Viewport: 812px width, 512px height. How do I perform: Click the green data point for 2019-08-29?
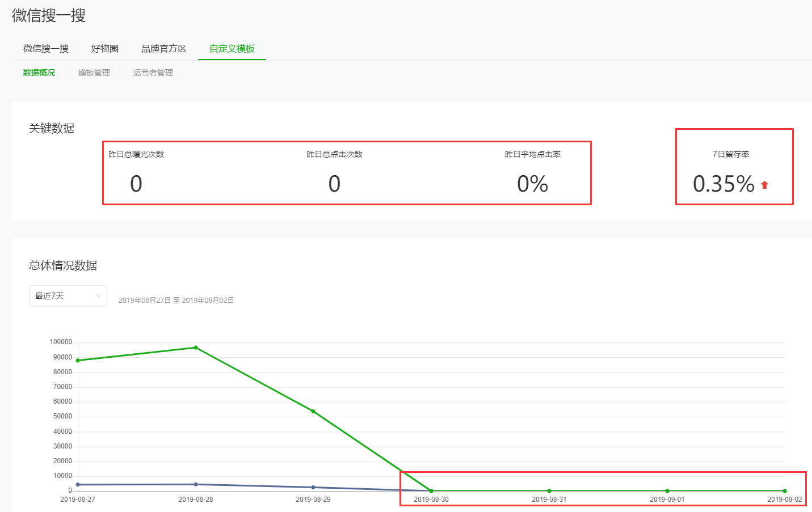pyautogui.click(x=313, y=411)
